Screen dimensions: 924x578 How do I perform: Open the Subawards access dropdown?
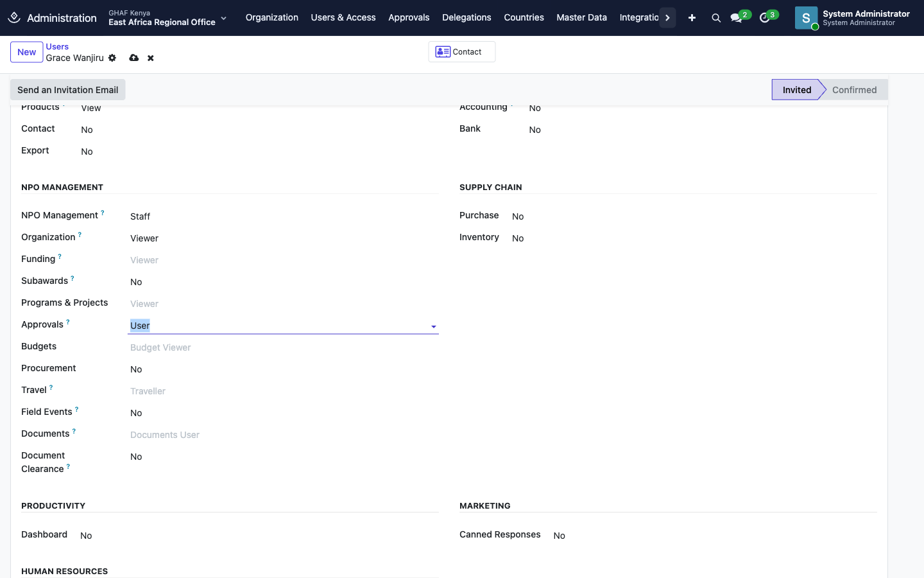(x=283, y=282)
